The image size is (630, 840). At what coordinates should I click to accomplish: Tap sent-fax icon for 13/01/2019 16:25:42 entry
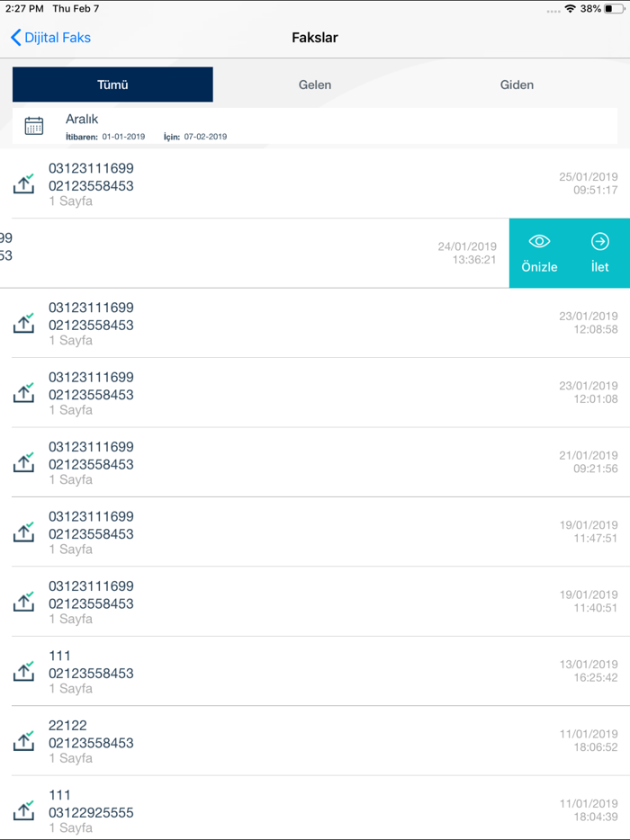[x=24, y=671]
